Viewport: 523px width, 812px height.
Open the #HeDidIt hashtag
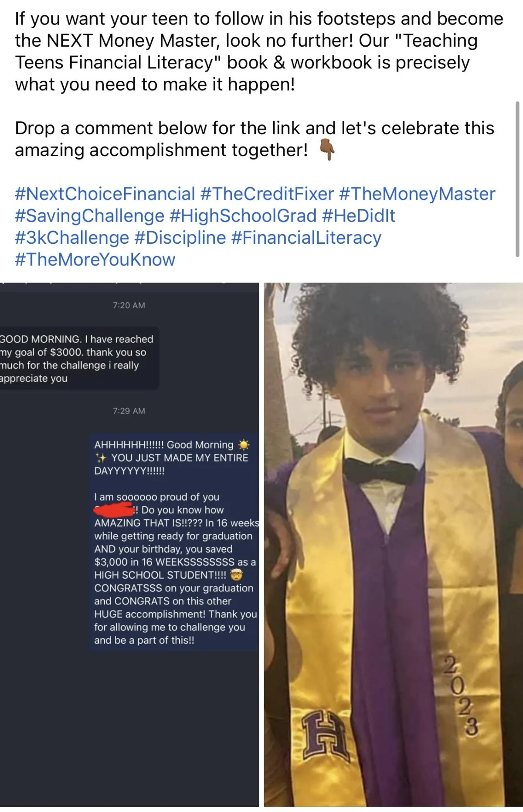[358, 215]
